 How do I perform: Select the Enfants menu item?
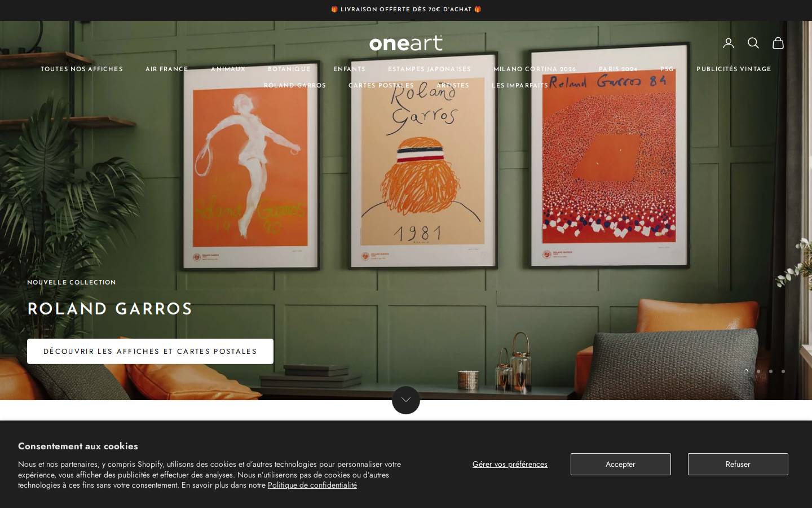pos(350,69)
